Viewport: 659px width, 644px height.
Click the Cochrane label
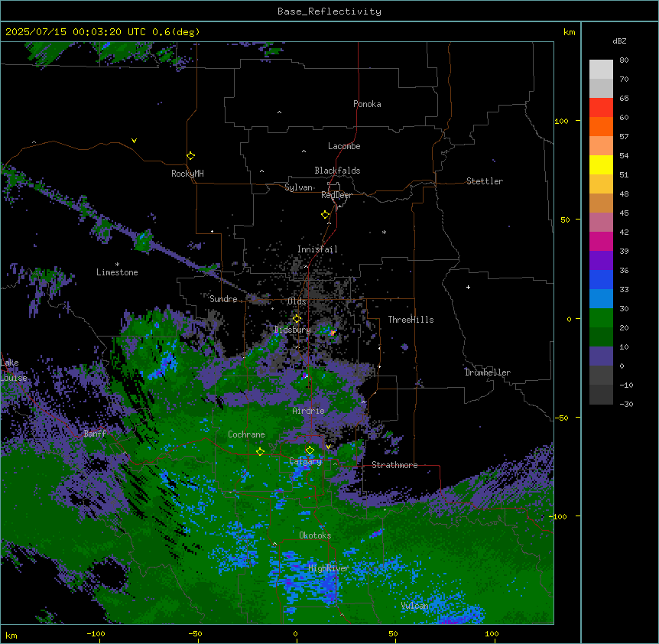click(x=246, y=434)
